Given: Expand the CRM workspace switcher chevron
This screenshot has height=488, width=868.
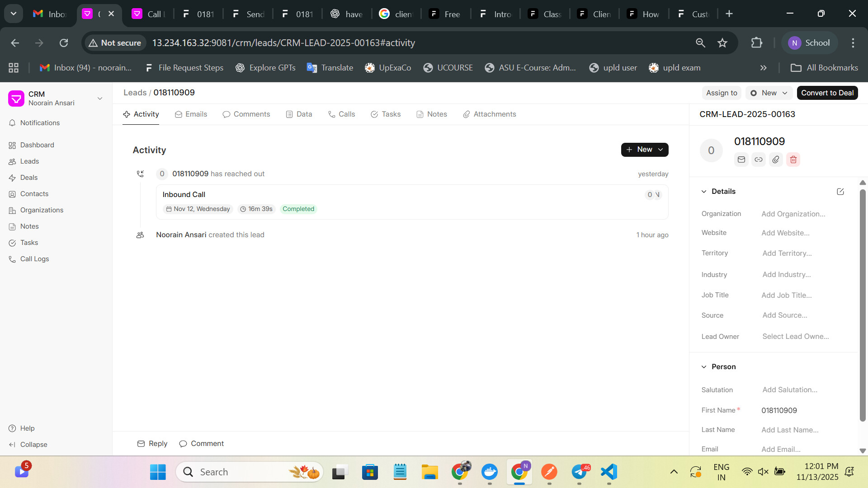Looking at the screenshot, I should (x=100, y=99).
